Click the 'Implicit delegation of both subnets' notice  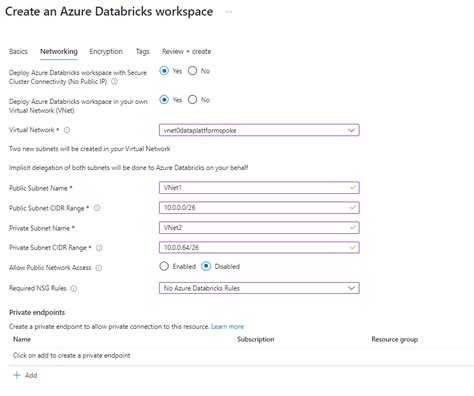click(x=128, y=167)
